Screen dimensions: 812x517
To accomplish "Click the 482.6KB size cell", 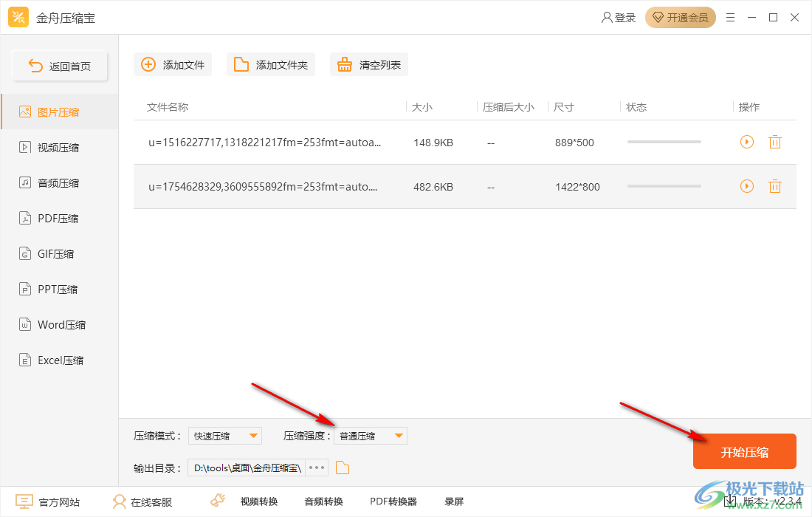I will point(433,187).
